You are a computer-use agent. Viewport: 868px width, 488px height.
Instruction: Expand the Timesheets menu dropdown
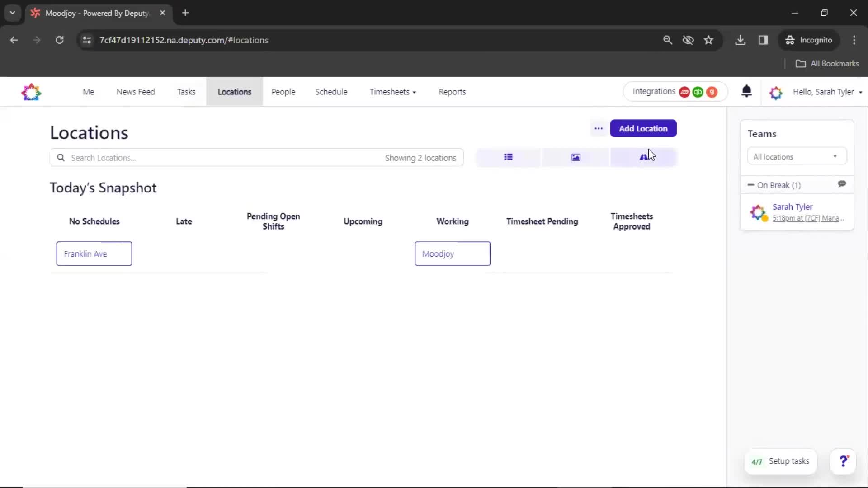(x=392, y=92)
